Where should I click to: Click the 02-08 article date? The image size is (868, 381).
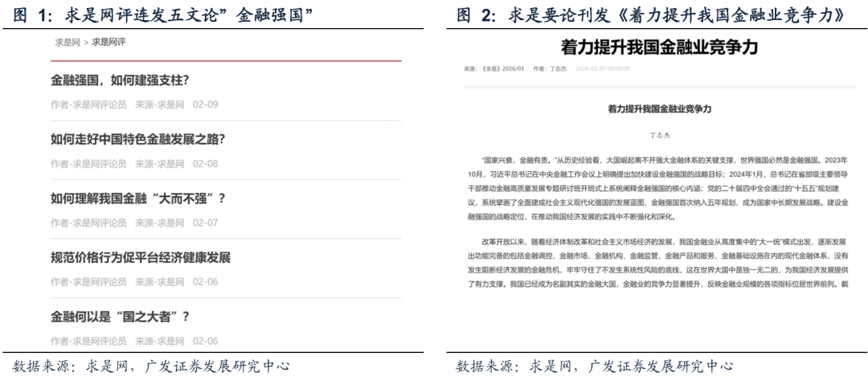[x=205, y=164]
